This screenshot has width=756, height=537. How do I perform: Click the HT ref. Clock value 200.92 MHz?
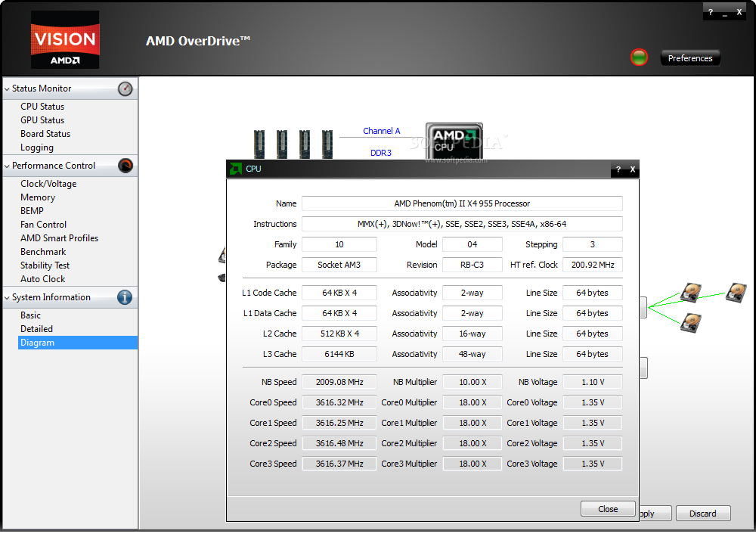593,265
